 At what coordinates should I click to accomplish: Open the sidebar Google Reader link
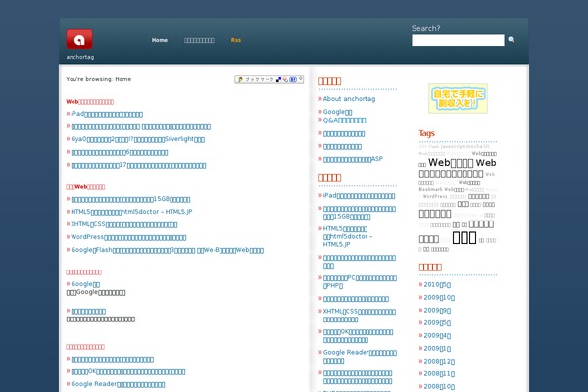click(x=360, y=357)
